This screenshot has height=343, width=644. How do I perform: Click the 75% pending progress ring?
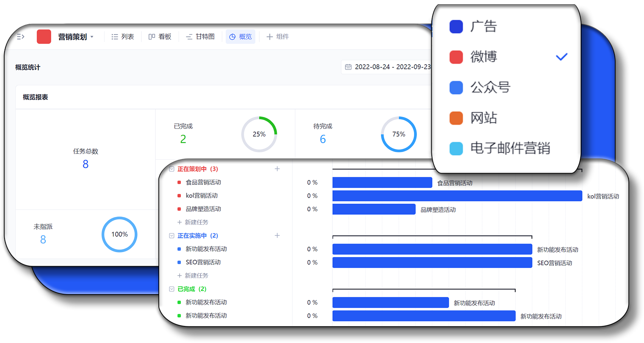tap(399, 134)
